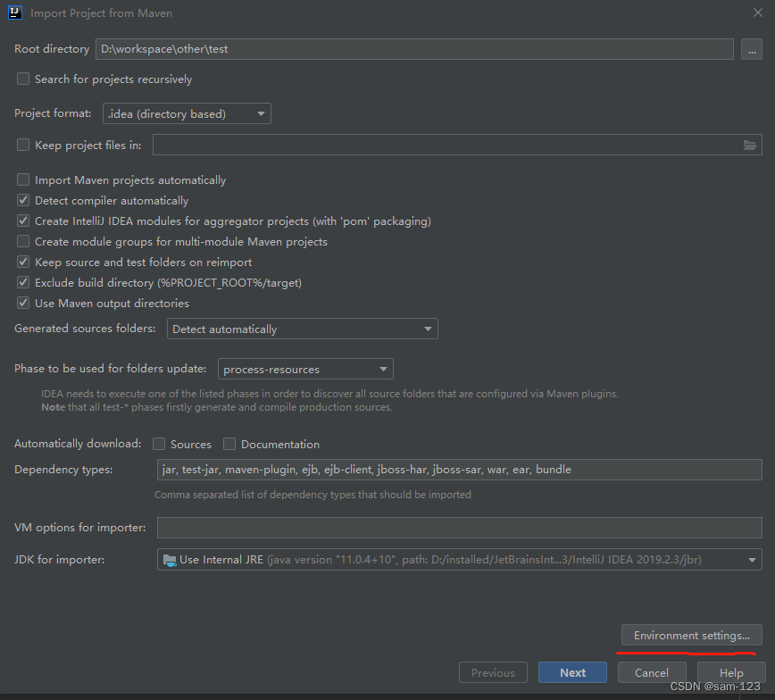This screenshot has height=700, width=775.
Task: Click the IntelliJ IDEA logo in title bar
Action: pos(15,12)
